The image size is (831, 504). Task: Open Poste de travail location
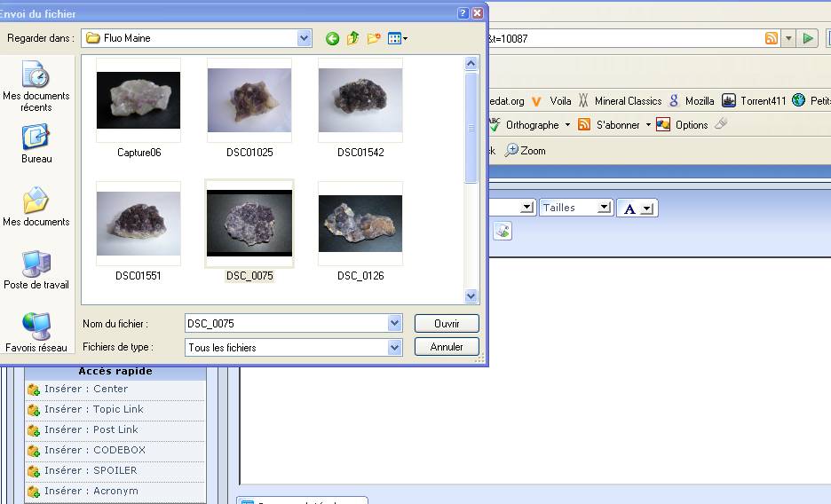[x=36, y=270]
